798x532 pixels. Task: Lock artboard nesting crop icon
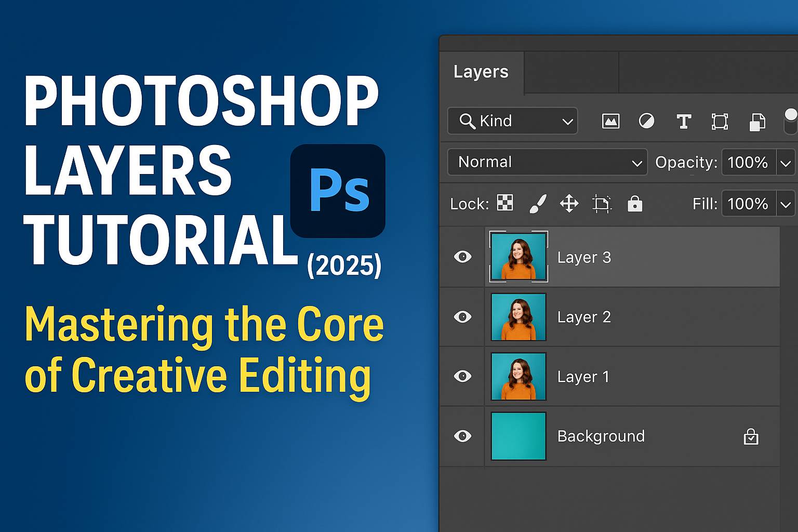pyautogui.click(x=602, y=204)
